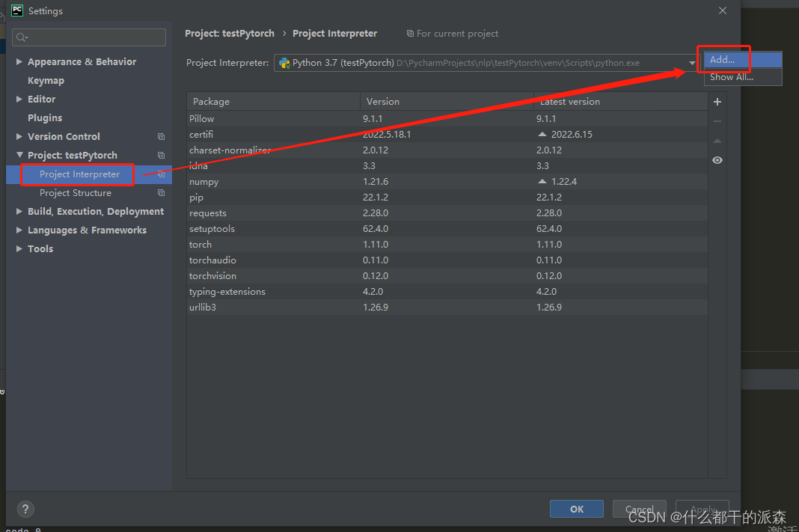
Task: Click the PyCharm logo in title bar
Action: (16, 10)
